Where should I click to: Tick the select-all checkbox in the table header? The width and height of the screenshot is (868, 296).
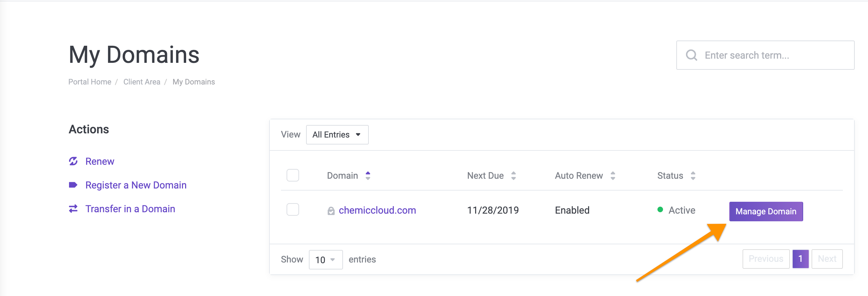point(293,175)
